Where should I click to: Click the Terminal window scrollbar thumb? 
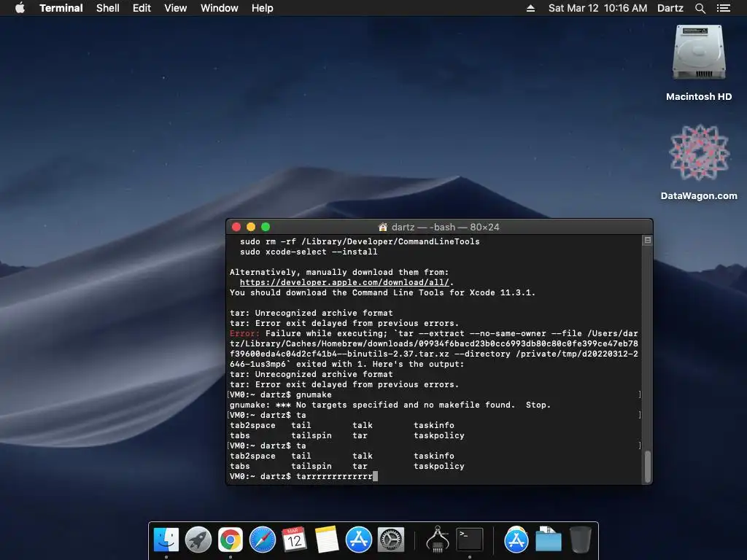click(648, 467)
